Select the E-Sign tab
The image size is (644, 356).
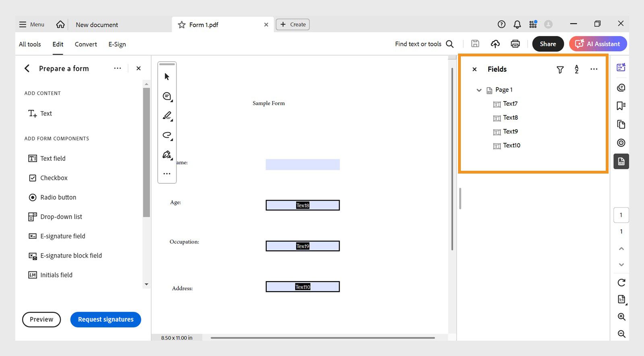coord(117,44)
